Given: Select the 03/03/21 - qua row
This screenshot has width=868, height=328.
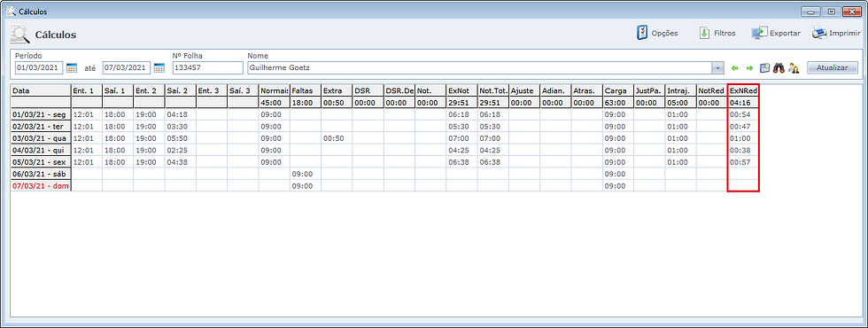Looking at the screenshot, I should (x=41, y=138).
